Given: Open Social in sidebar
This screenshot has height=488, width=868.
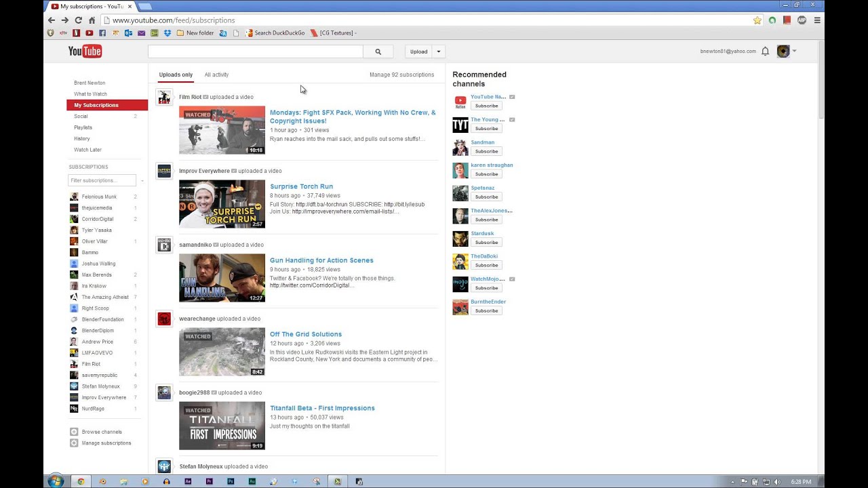Looking at the screenshot, I should (x=81, y=117).
